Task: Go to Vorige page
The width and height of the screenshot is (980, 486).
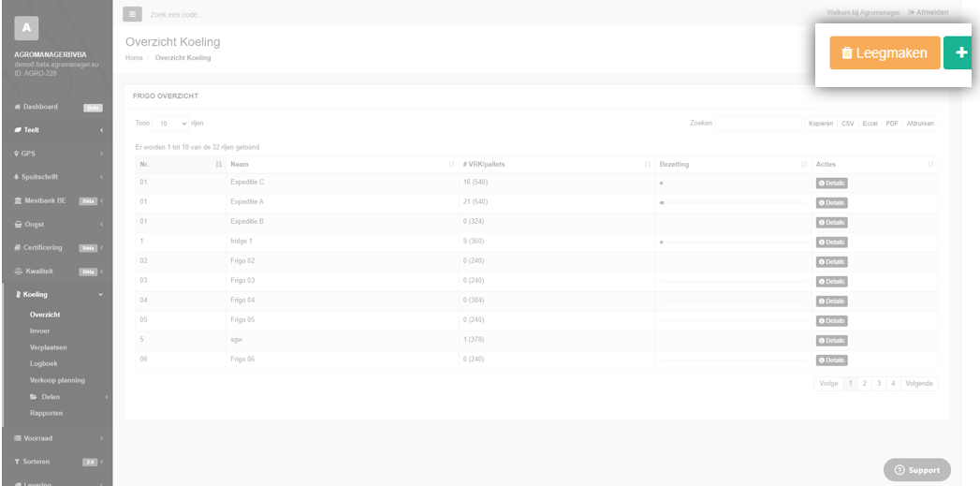Action: [x=828, y=383]
